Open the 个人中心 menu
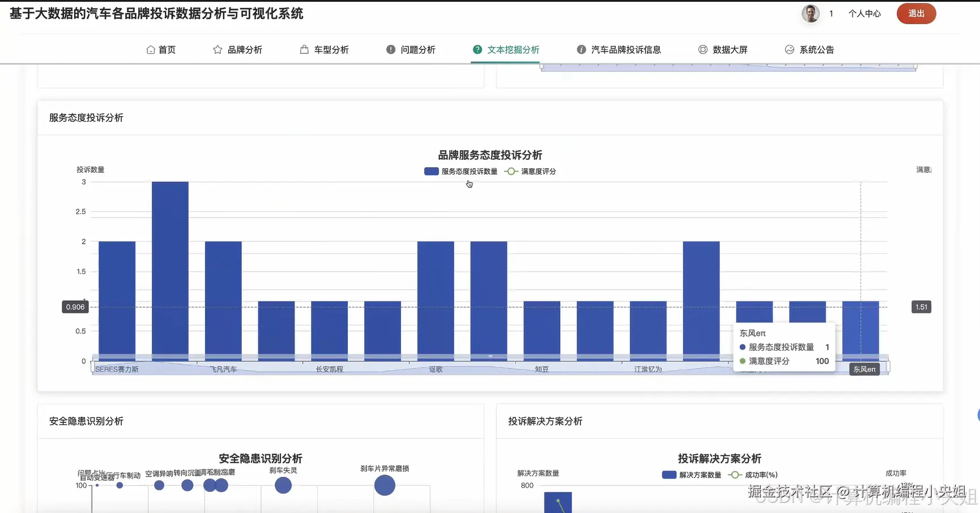Viewport: 980px width, 513px height. (864, 13)
